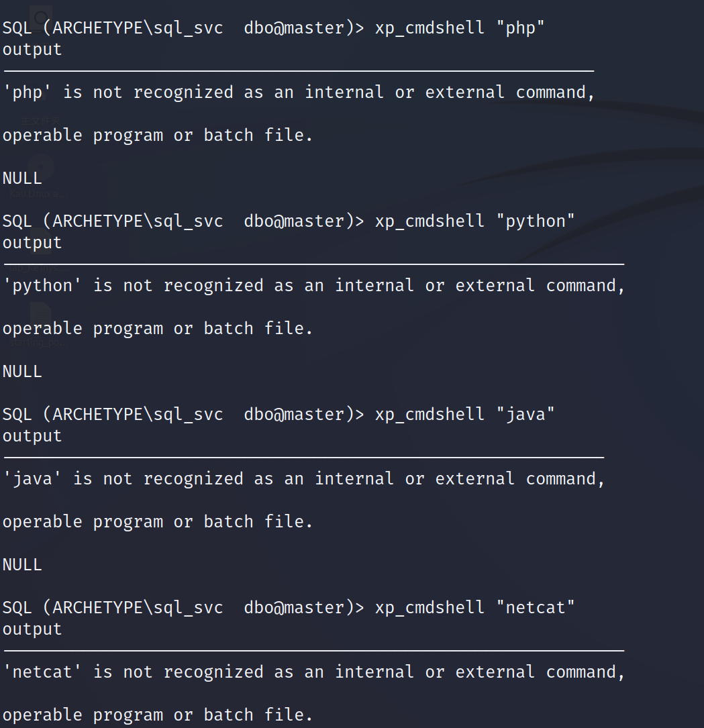Click the 'python' is not recognized error line
704x728 pixels.
point(314,286)
